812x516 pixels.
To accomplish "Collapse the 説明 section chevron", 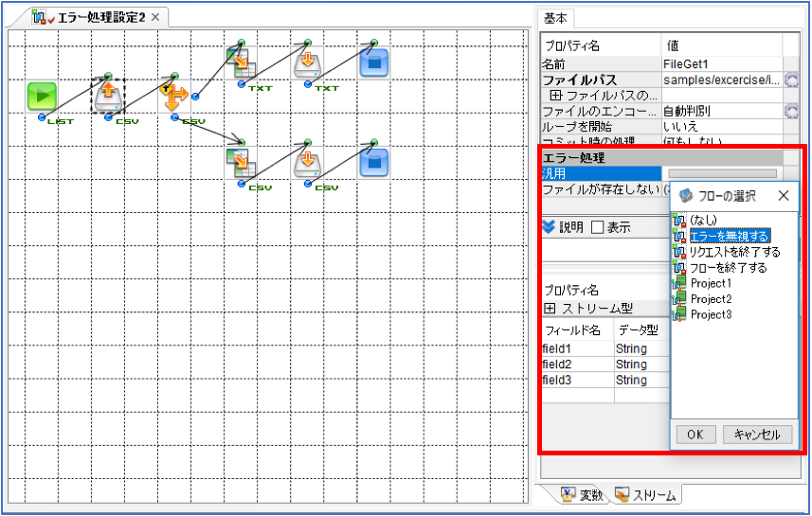I will (549, 226).
